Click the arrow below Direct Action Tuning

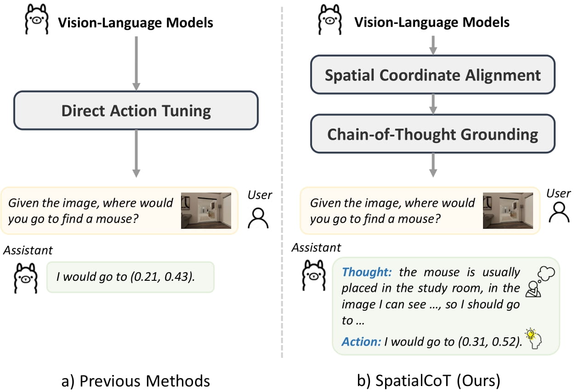(x=136, y=154)
